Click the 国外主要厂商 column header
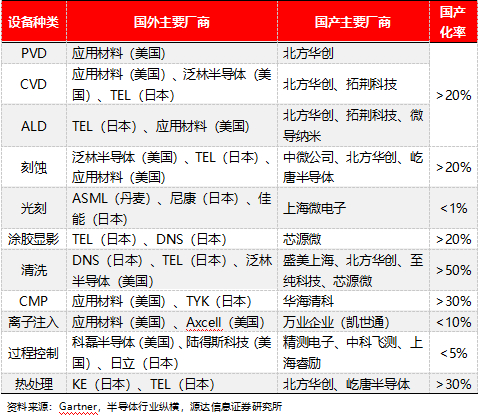This screenshot has height=416, width=478. click(x=172, y=22)
